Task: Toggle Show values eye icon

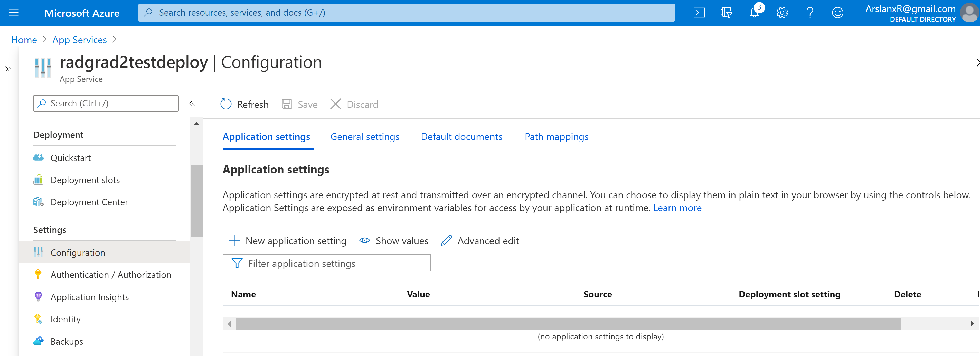Action: (364, 240)
